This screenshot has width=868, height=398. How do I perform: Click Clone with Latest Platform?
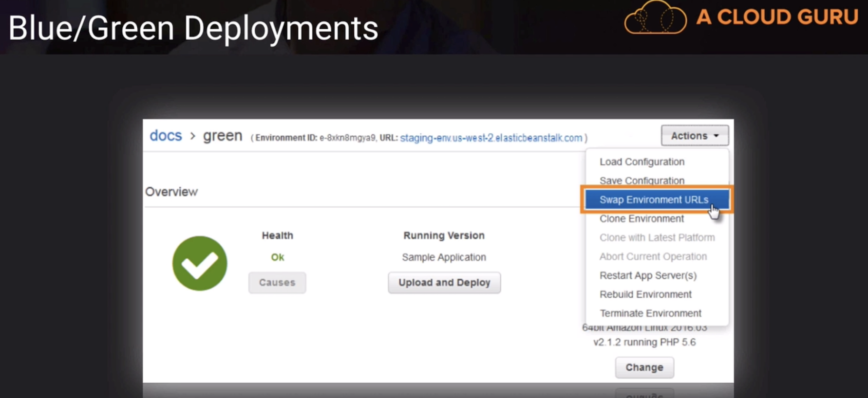(657, 237)
